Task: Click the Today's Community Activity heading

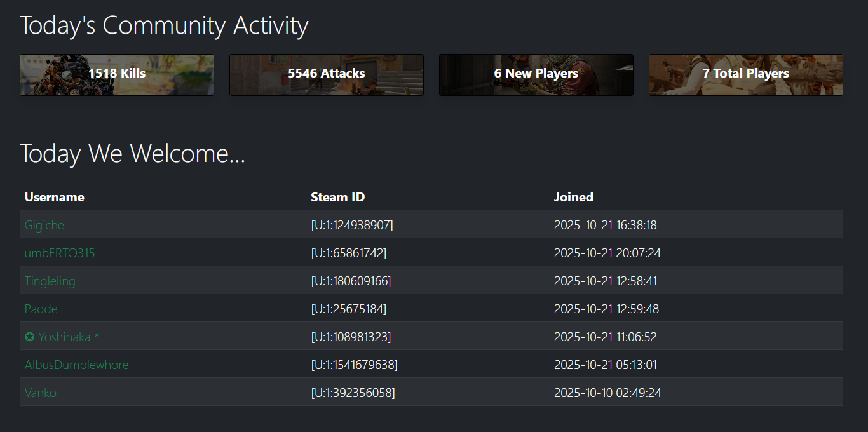Action: [164, 25]
